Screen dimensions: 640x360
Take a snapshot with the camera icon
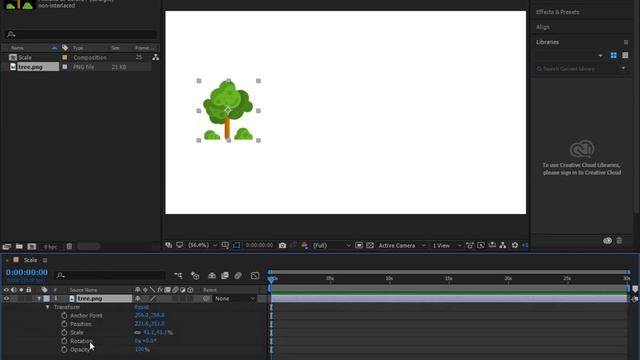pyautogui.click(x=282, y=245)
